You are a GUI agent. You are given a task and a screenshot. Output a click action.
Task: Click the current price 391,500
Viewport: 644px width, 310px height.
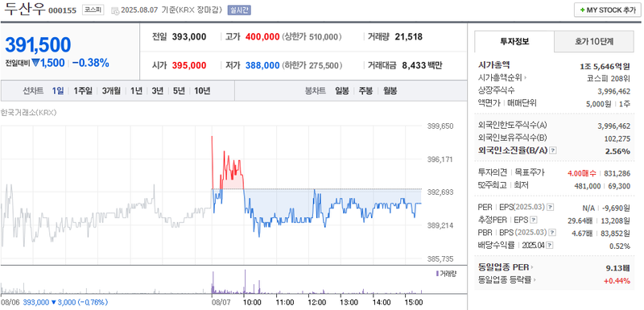[38, 45]
